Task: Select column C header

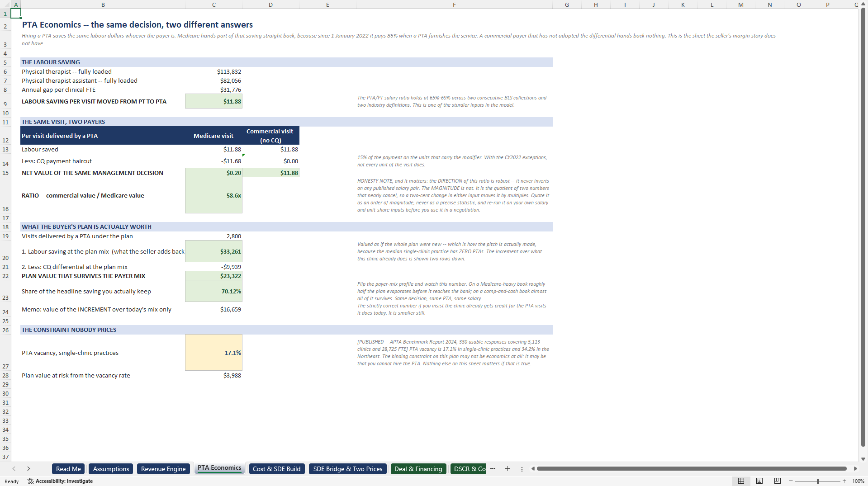Action: point(213,5)
